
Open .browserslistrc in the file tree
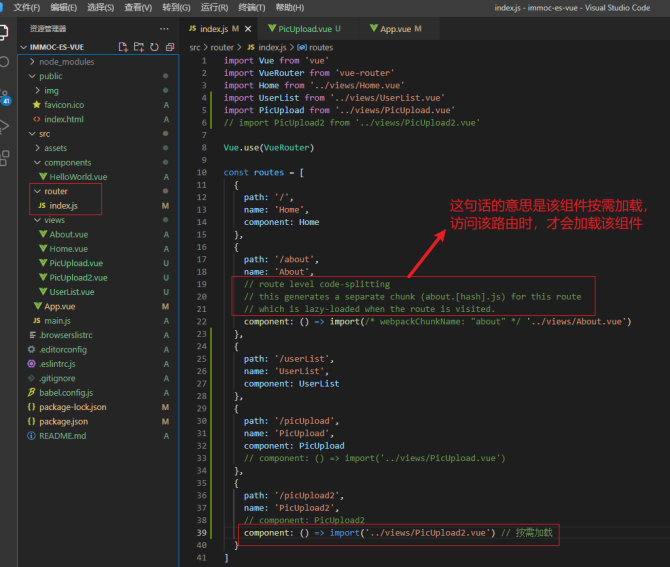click(66, 335)
